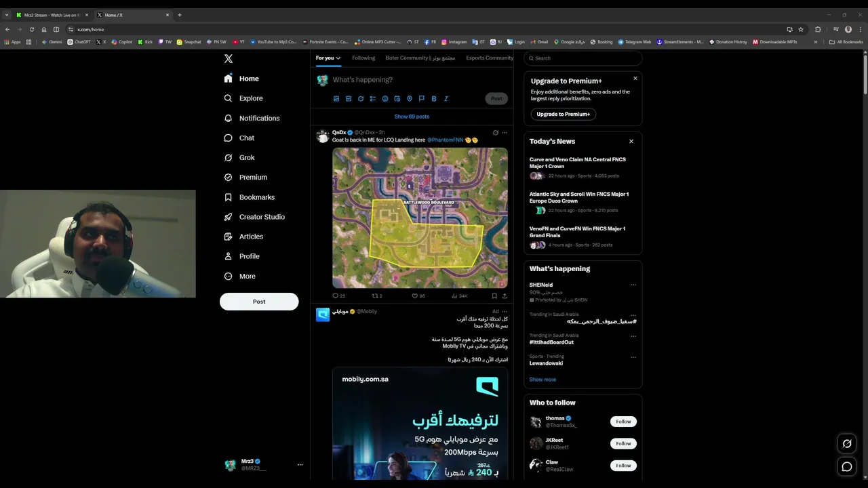The height and width of the screenshot is (488, 868).
Task: Tag location in composer
Action: click(x=410, y=99)
